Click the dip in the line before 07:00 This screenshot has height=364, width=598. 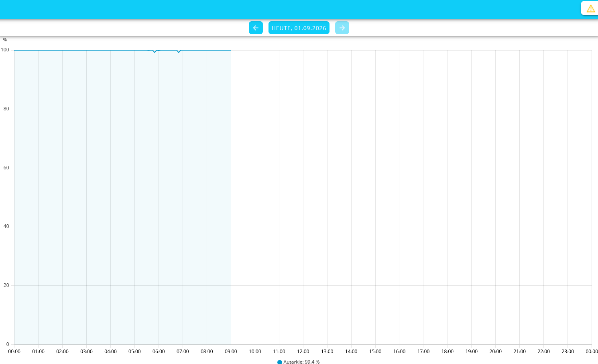[179, 52]
